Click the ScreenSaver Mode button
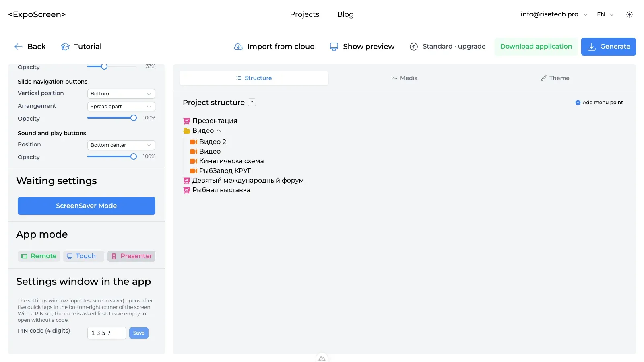 pyautogui.click(x=87, y=206)
